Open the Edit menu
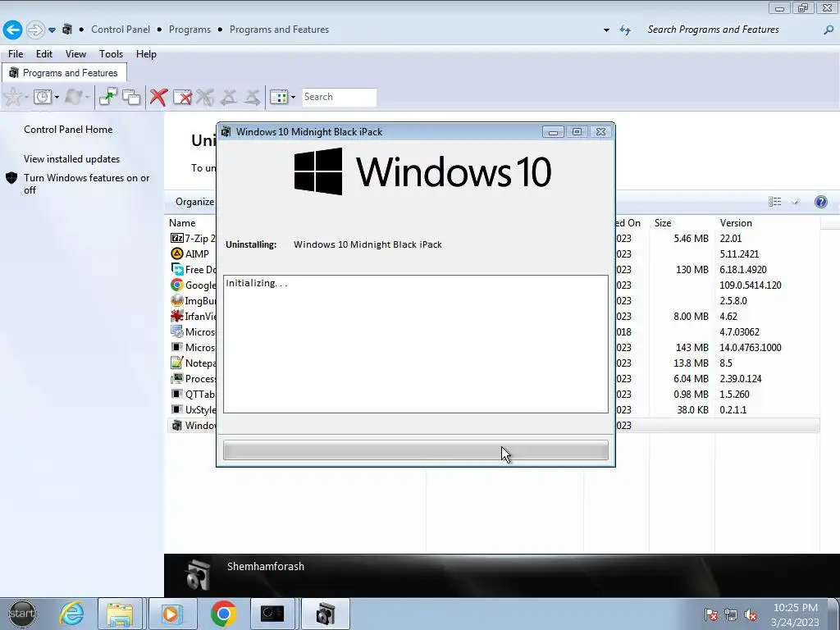840x630 pixels. [44, 54]
